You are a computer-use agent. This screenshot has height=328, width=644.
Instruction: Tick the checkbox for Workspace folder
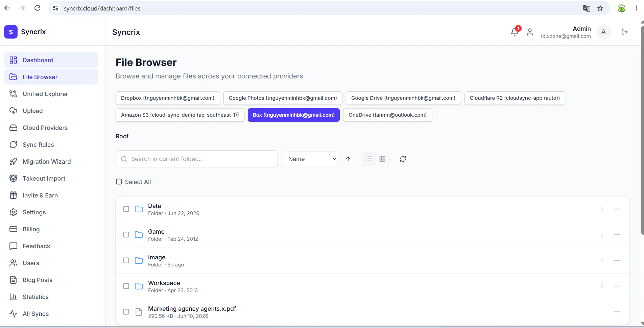click(126, 286)
